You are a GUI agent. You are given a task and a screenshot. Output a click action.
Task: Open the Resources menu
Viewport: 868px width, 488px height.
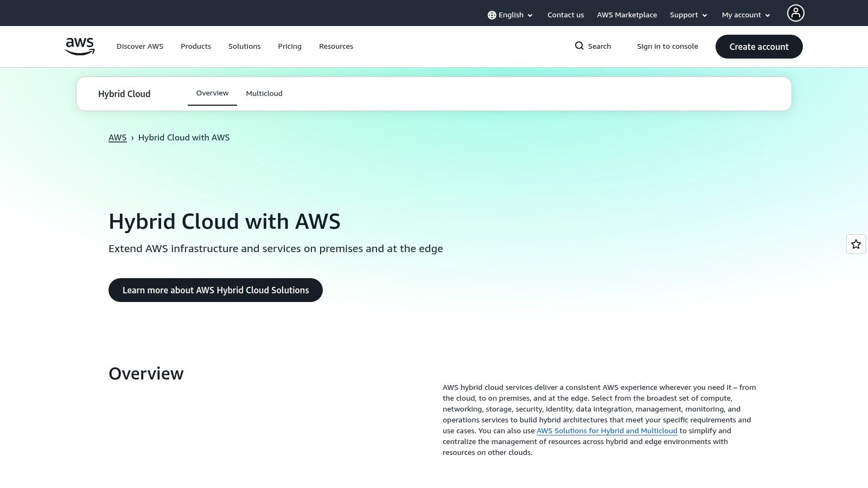(x=336, y=46)
